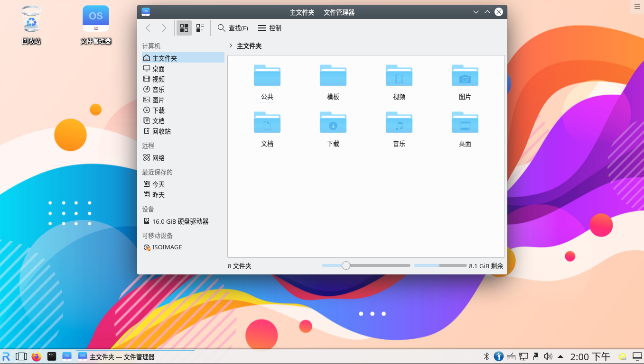The width and height of the screenshot is (644, 364).
Task: Launch the terminal from the taskbar
Action: (52, 356)
